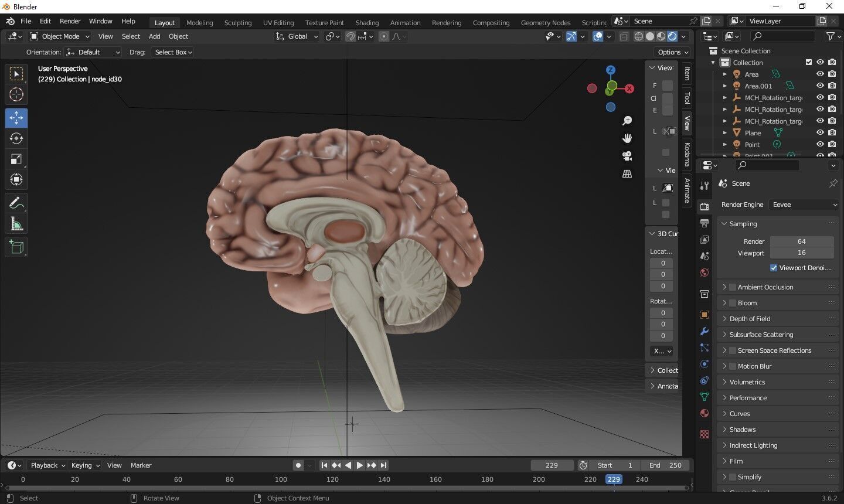
Task: Click the zoom view magnifier icon
Action: [627, 121]
